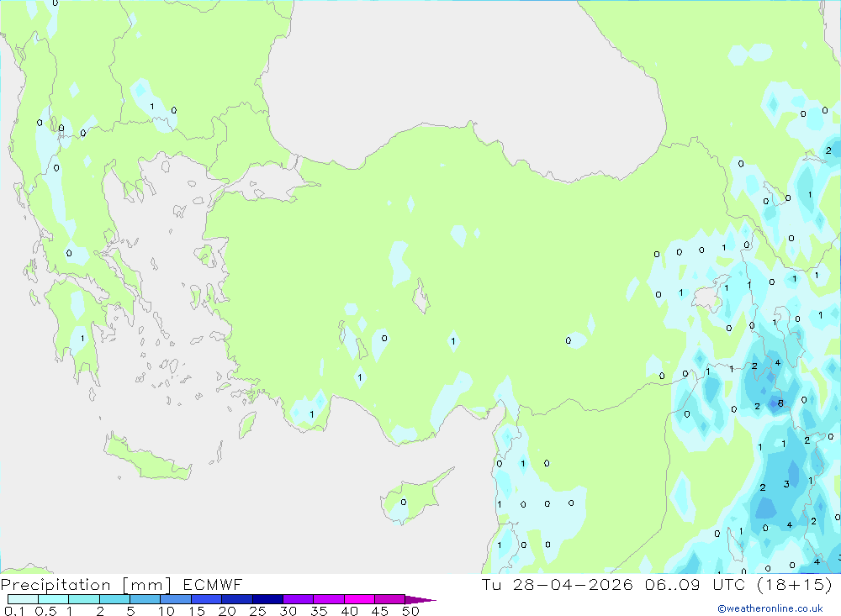This screenshot has width=841, height=616.
Task: Click the legend label '15'
Action: [197, 611]
